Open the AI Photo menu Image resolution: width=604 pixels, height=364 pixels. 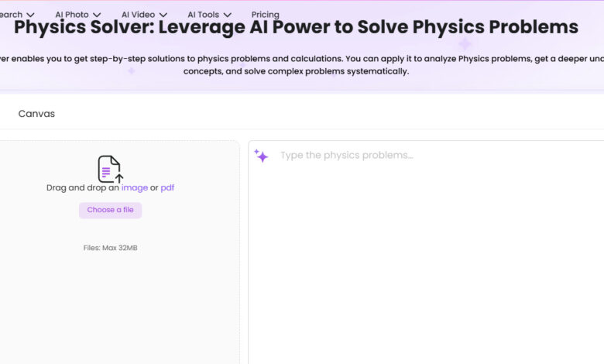72,15
